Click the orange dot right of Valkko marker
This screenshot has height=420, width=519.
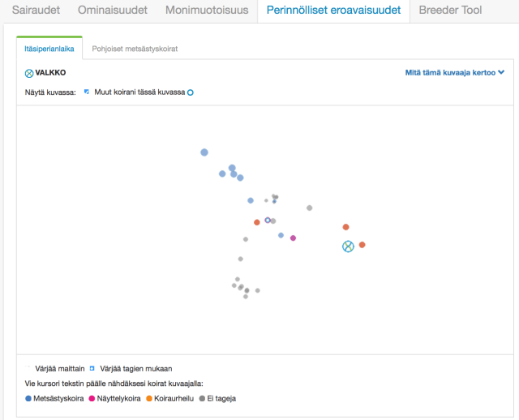(x=362, y=245)
